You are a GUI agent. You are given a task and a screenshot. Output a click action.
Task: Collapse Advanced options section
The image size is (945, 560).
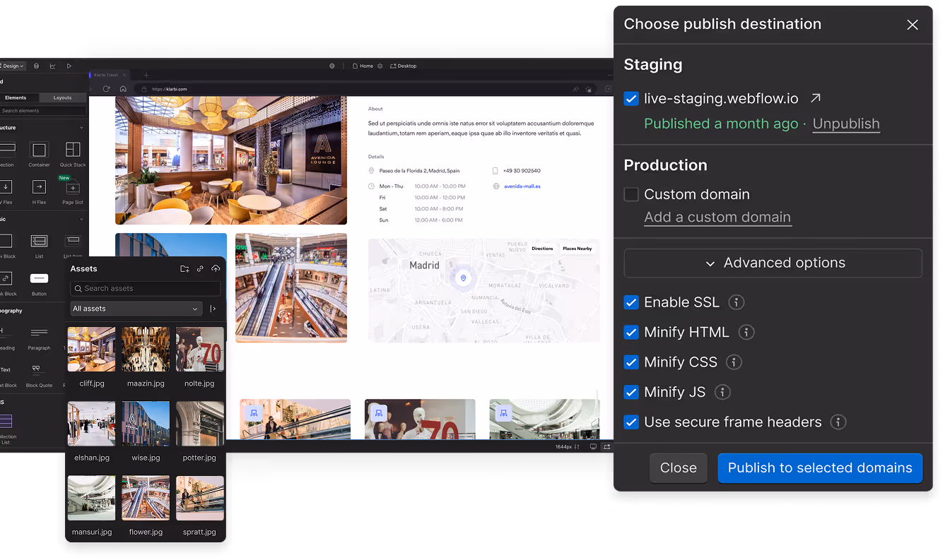point(773,263)
